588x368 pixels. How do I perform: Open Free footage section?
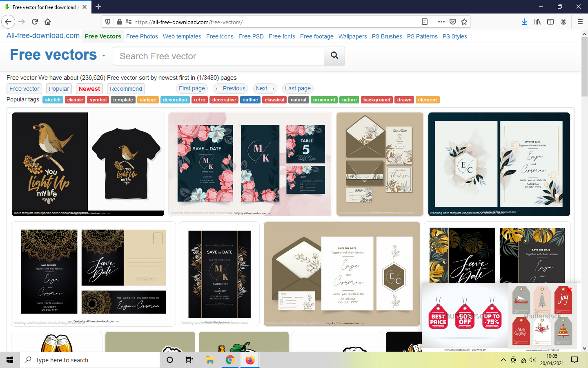point(317,36)
